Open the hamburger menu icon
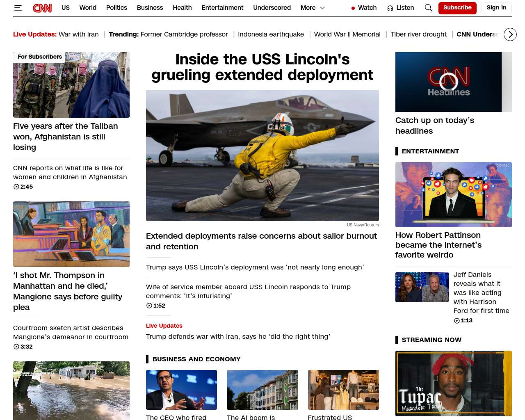This screenshot has height=420, width=525. (18, 8)
